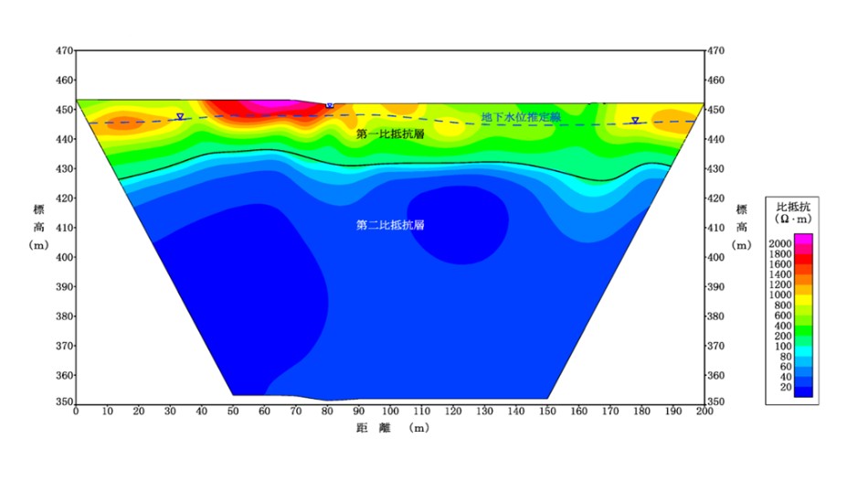Click the legend value 1000 label
This screenshot has height=503, width=868.
(779, 295)
